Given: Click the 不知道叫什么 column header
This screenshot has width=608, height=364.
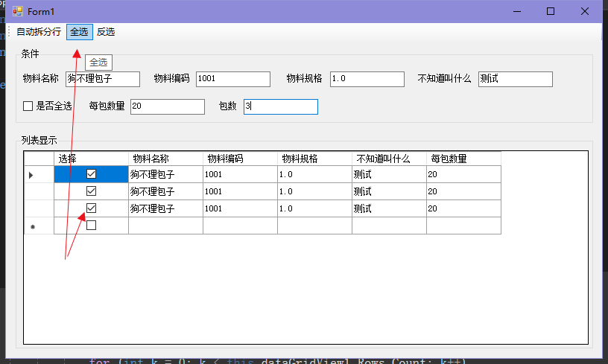Looking at the screenshot, I should [x=389, y=159].
